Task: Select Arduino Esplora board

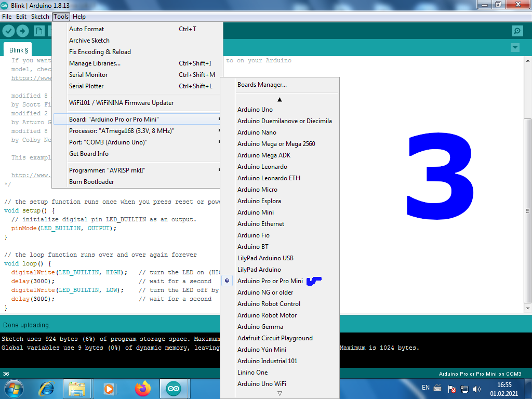Action: tap(280, 201)
